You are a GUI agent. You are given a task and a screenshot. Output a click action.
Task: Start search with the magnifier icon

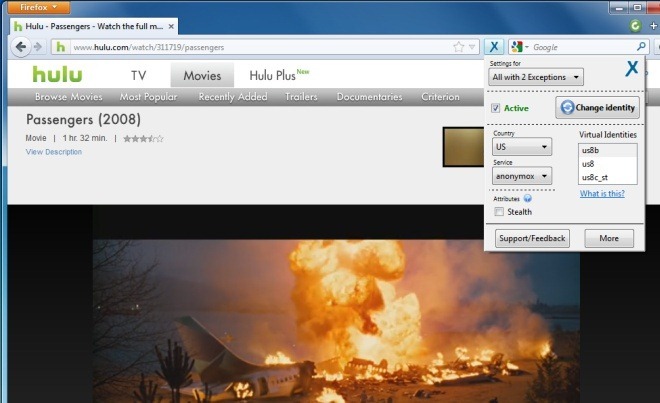[641, 46]
